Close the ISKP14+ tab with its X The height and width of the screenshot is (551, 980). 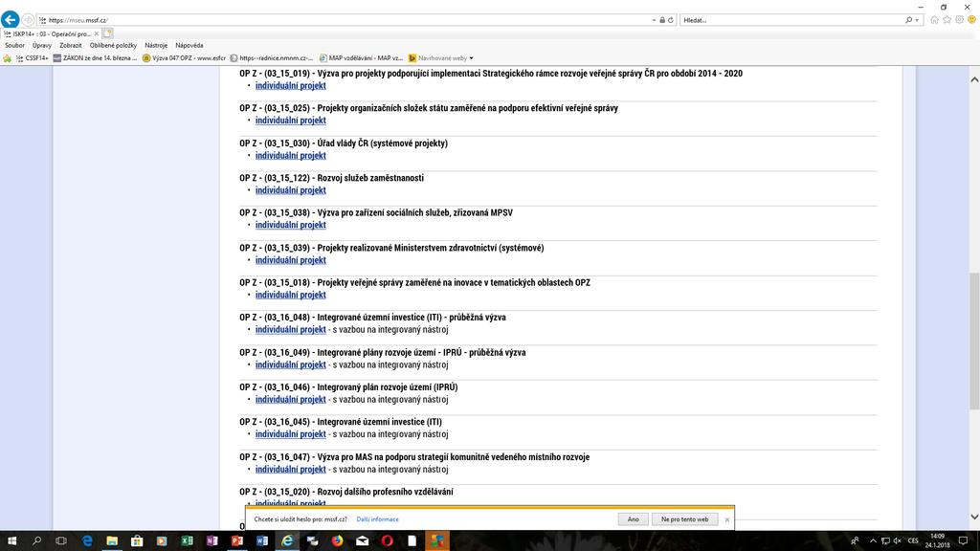pyautogui.click(x=97, y=33)
